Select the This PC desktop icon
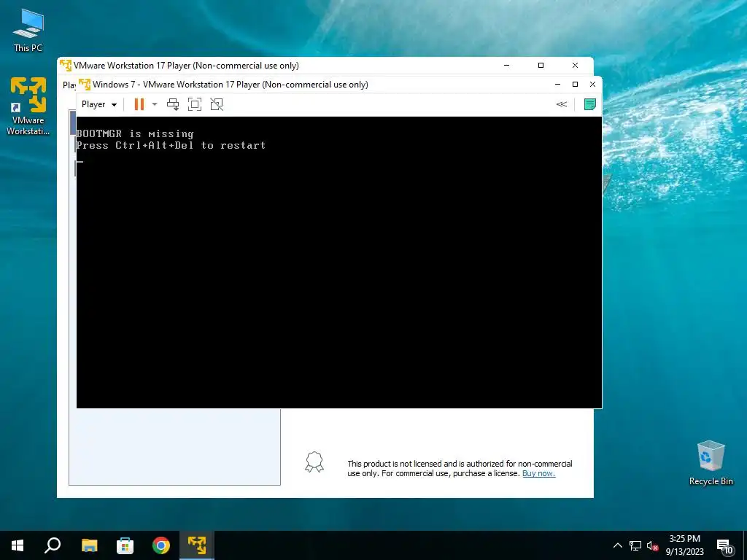Image resolution: width=747 pixels, height=560 pixels. (28, 31)
